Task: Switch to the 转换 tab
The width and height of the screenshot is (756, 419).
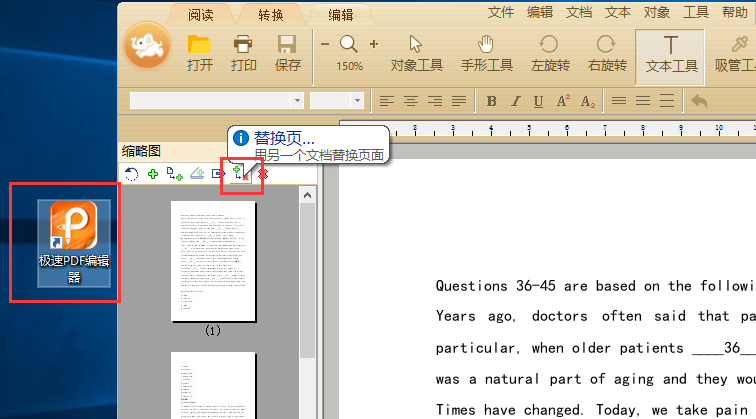Action: [x=271, y=15]
